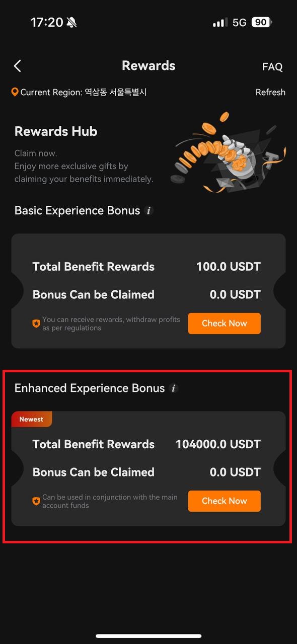Image resolution: width=297 pixels, height=644 pixels.
Task: Select the Current Region location text
Action: click(84, 93)
